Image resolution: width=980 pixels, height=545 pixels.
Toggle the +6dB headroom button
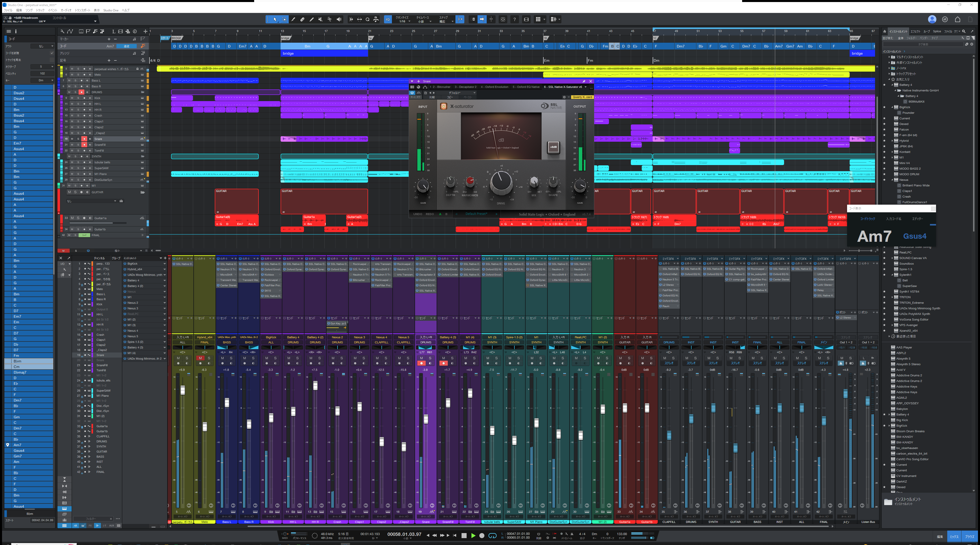pos(554,147)
